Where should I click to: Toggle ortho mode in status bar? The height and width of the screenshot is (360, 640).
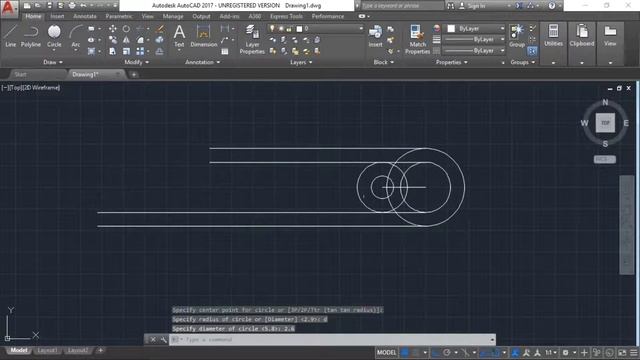(x=436, y=352)
